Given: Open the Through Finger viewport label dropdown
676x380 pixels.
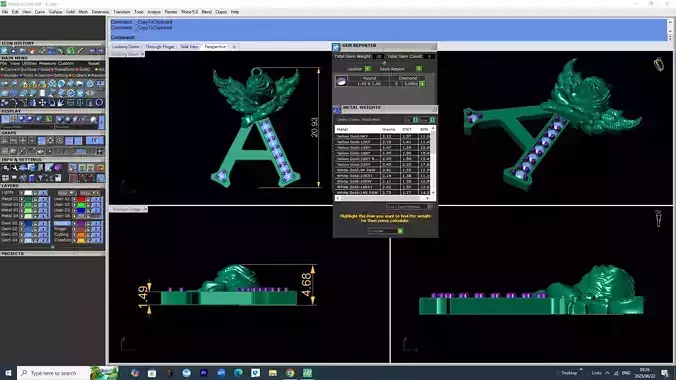Looking at the screenshot, I should (145, 209).
